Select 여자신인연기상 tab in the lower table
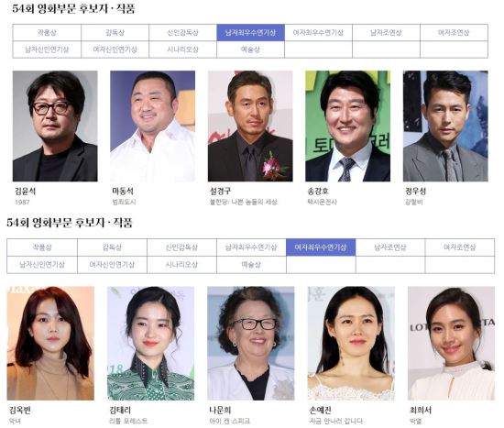Image resolution: width=504 pixels, height=428 pixels. click(x=112, y=265)
